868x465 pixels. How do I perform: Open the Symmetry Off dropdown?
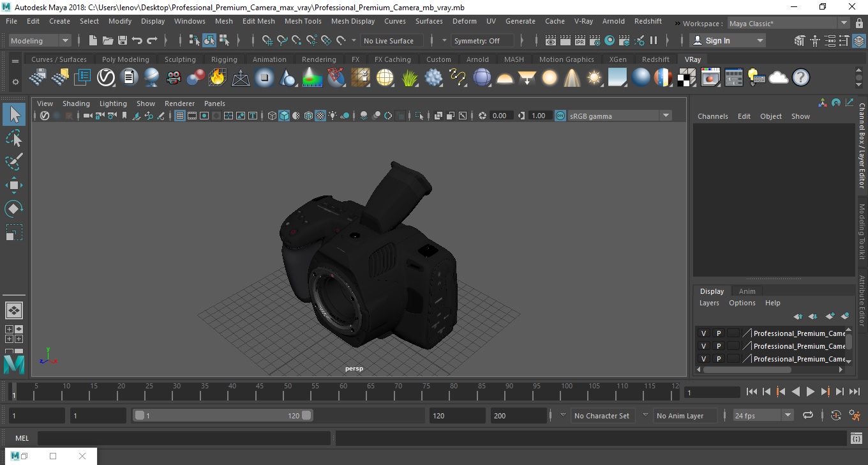click(483, 40)
